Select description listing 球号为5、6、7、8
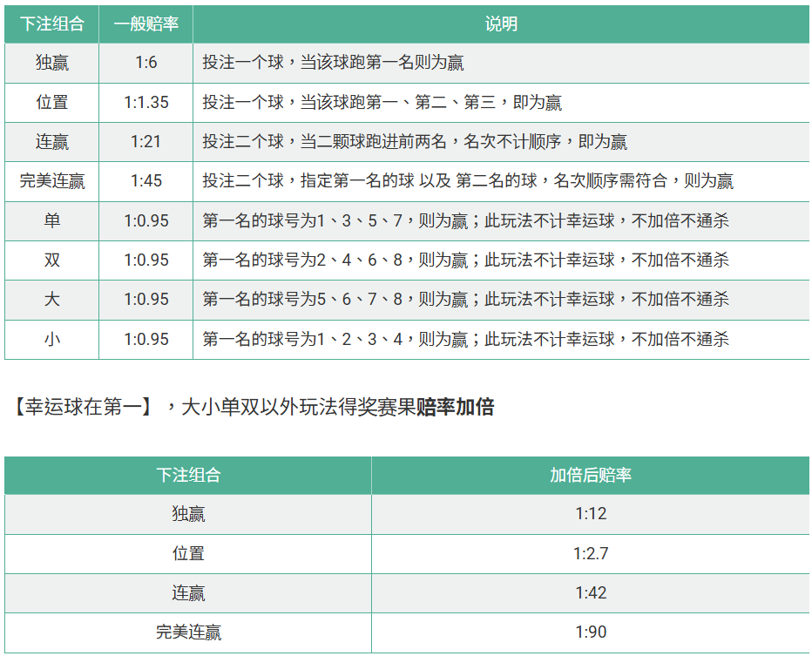812x656 pixels. pos(465,300)
